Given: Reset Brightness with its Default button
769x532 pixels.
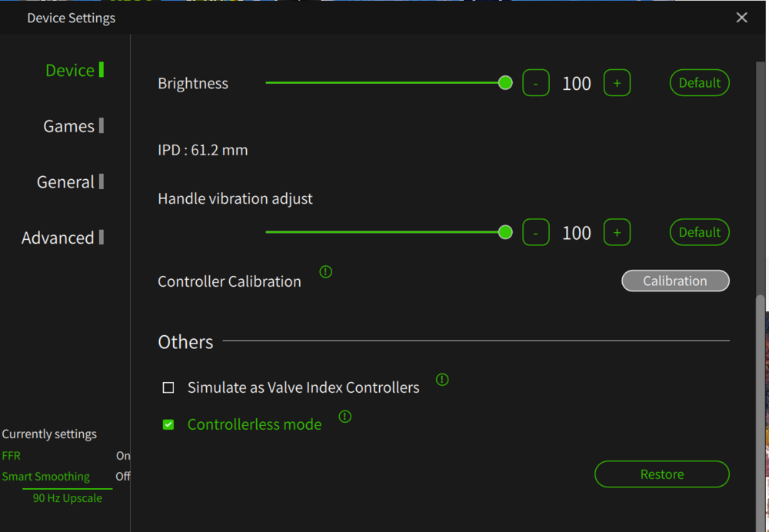Looking at the screenshot, I should click(x=699, y=83).
